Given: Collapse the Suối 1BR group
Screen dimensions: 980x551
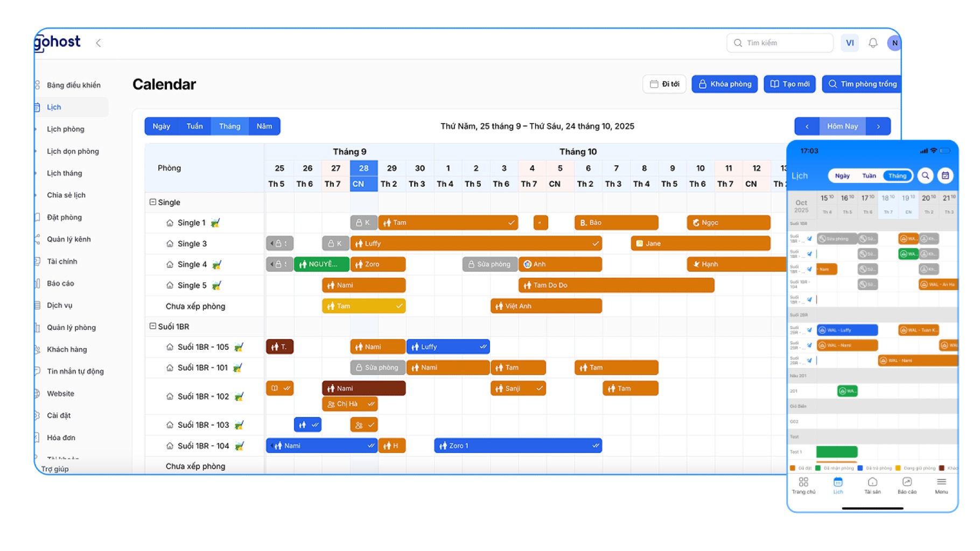Looking at the screenshot, I should pos(152,326).
